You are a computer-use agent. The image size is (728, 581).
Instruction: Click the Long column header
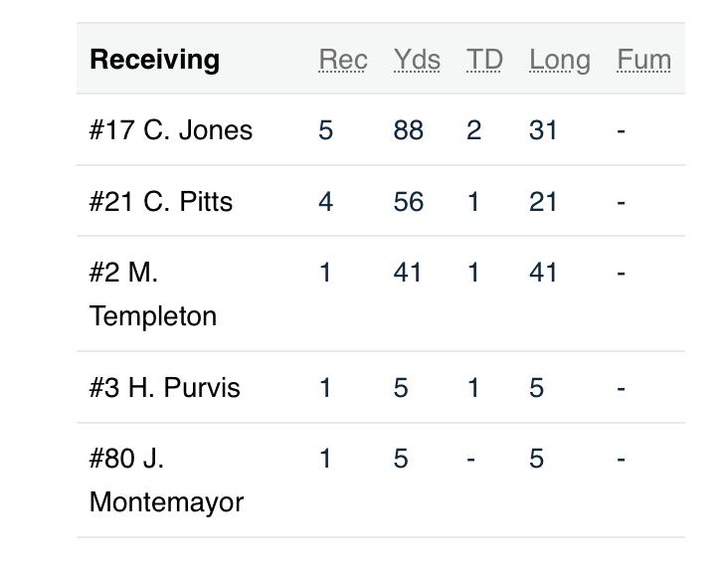point(560,61)
